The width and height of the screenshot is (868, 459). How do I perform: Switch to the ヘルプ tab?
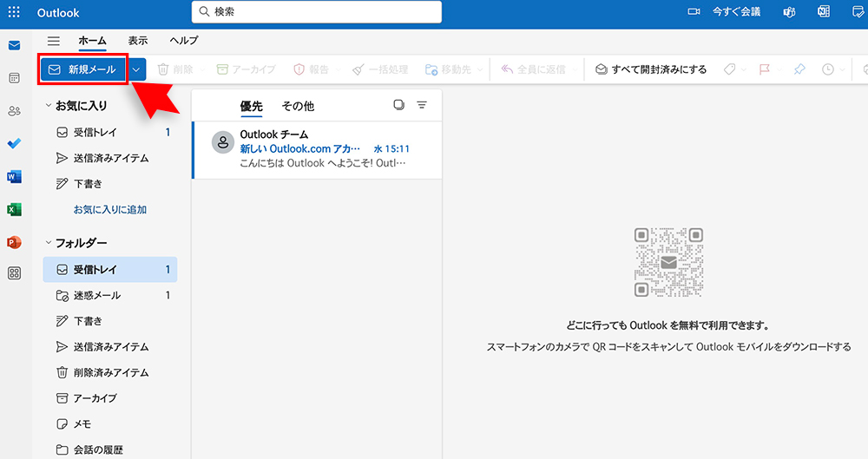coord(184,41)
